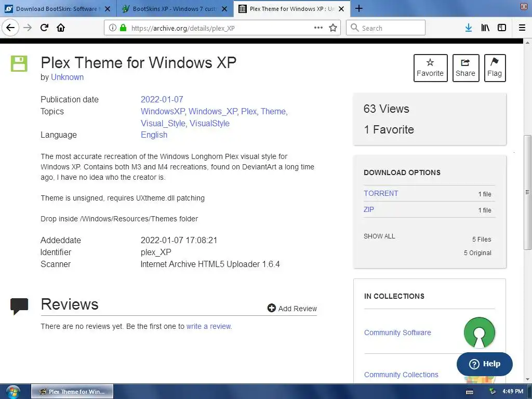Image resolution: width=532 pixels, height=399 pixels.
Task: Click the '5 Original' files text
Action: (x=477, y=253)
